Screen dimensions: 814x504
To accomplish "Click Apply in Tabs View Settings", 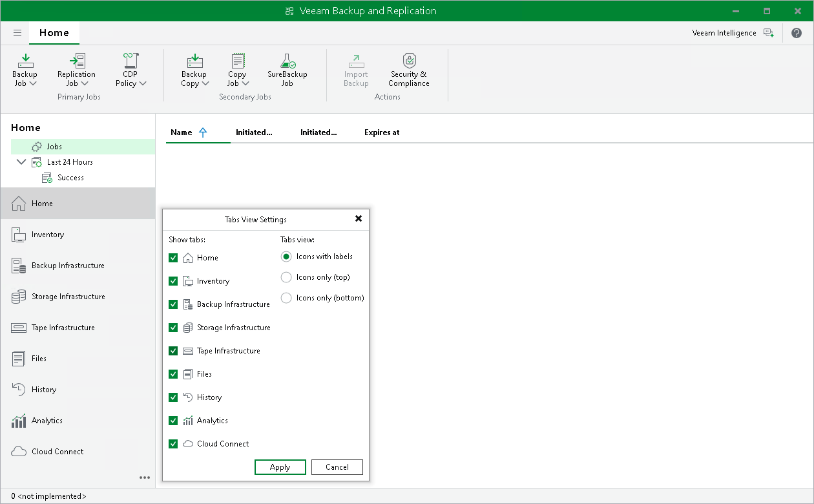I will coord(280,467).
